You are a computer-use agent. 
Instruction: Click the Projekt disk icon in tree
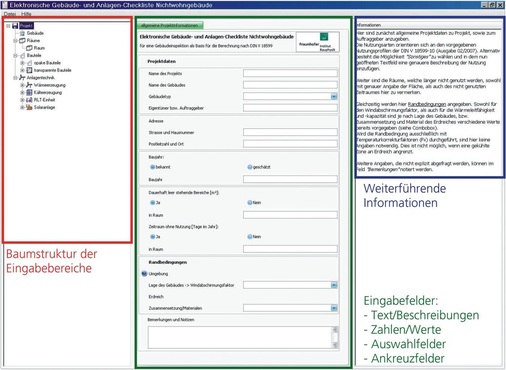[15, 26]
